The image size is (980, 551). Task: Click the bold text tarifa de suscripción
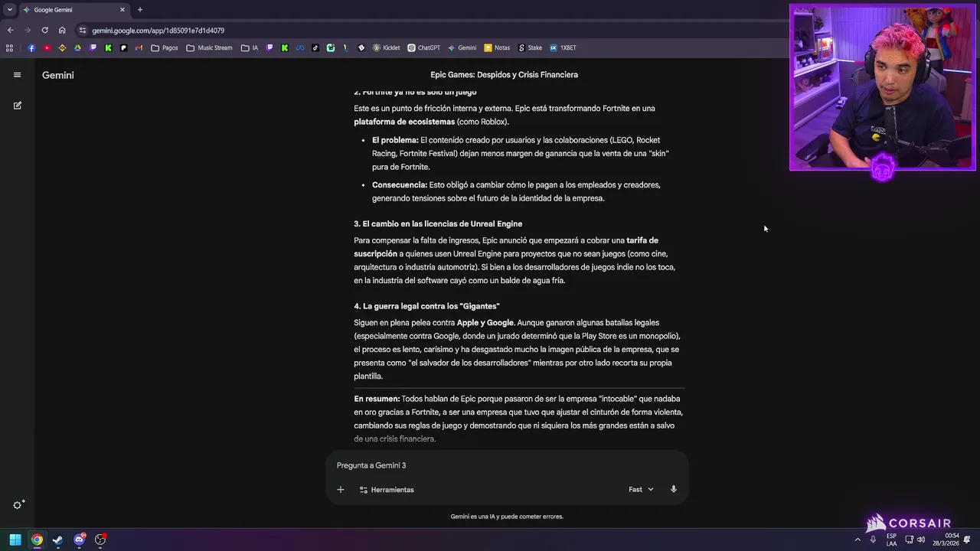click(x=642, y=240)
